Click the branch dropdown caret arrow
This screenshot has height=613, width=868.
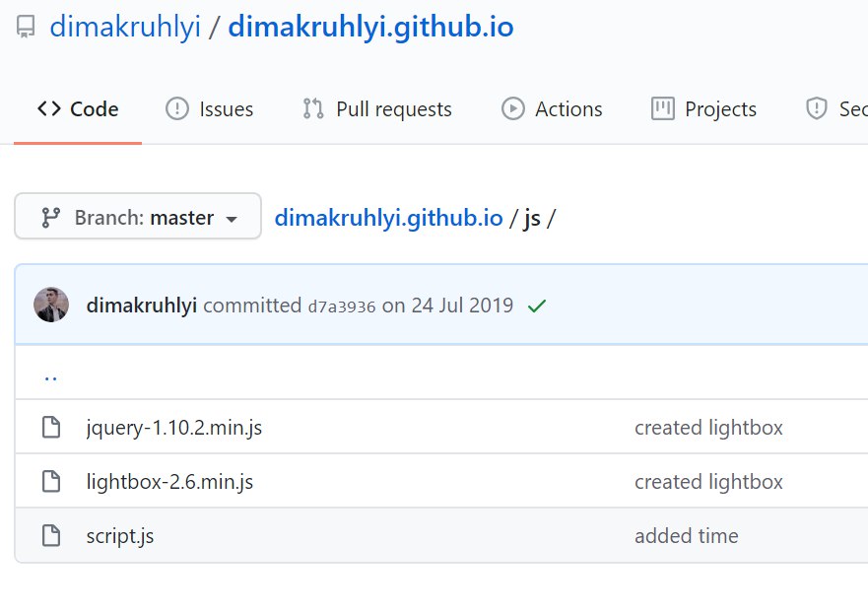coord(232,220)
